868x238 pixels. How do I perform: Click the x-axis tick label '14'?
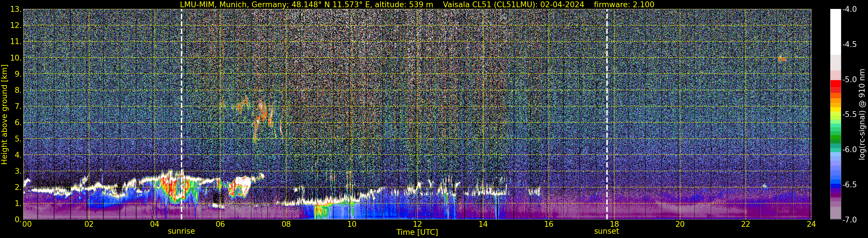click(483, 224)
